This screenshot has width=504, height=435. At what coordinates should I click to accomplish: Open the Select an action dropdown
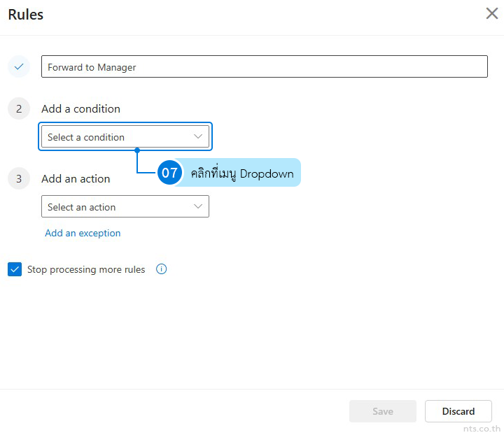click(125, 206)
